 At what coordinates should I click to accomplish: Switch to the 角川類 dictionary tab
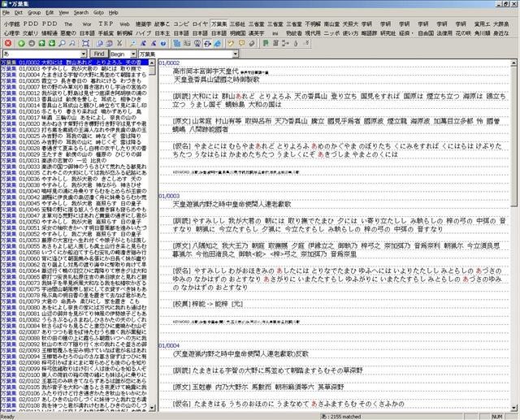(482, 33)
